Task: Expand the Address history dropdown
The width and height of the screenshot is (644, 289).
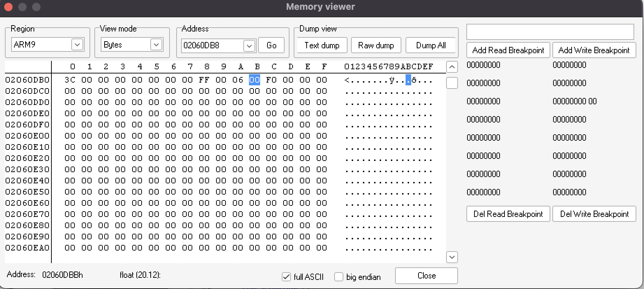Action: coord(249,45)
